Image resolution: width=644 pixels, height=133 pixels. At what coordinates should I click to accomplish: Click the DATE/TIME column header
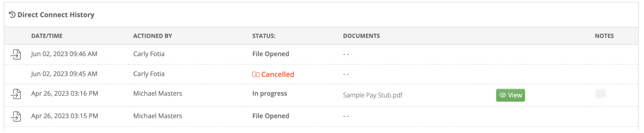47,36
